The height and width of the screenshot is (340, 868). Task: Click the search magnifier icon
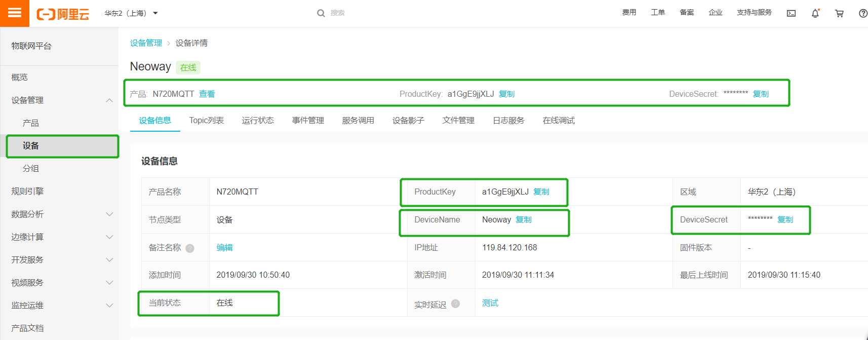(x=321, y=13)
